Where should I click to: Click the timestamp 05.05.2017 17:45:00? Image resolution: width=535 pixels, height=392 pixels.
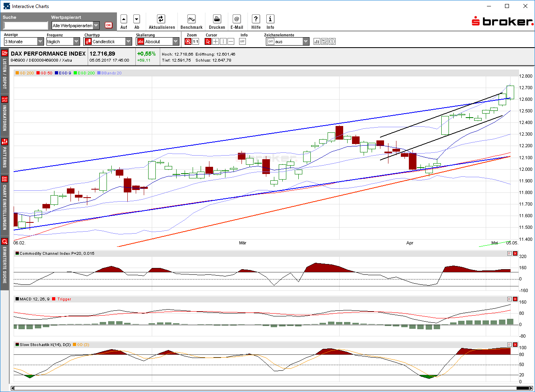(109, 60)
